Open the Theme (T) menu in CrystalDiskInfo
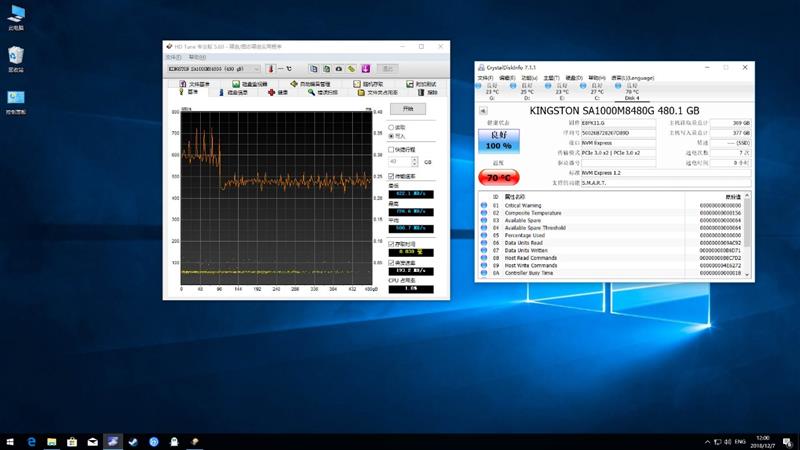This screenshot has height=450, width=800. pyautogui.click(x=552, y=78)
